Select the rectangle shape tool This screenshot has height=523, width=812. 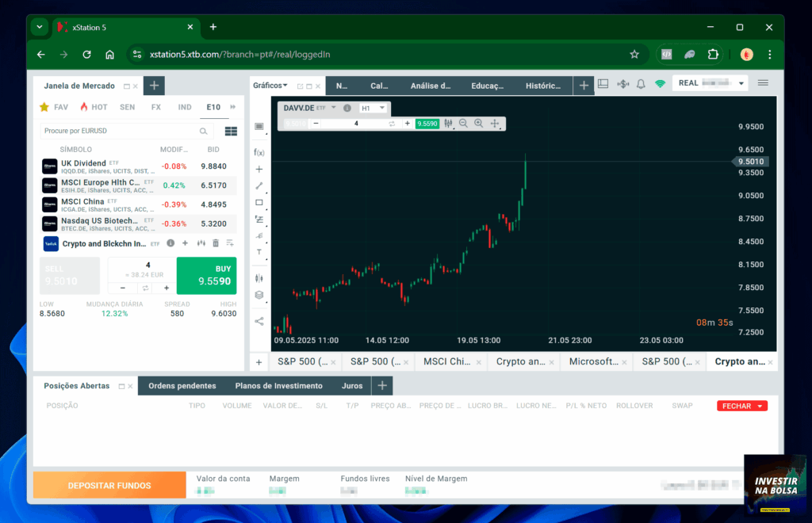coord(259,202)
